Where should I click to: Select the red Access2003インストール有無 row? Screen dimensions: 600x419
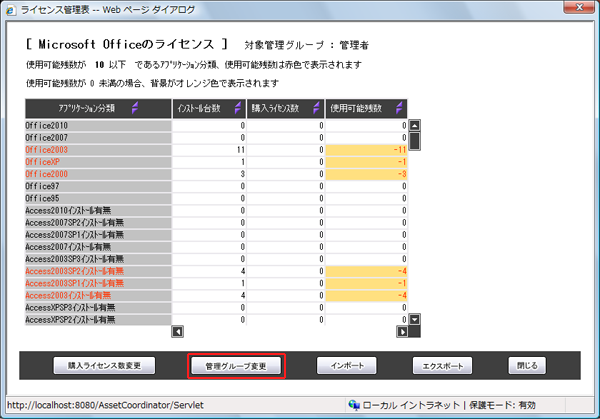point(216,295)
